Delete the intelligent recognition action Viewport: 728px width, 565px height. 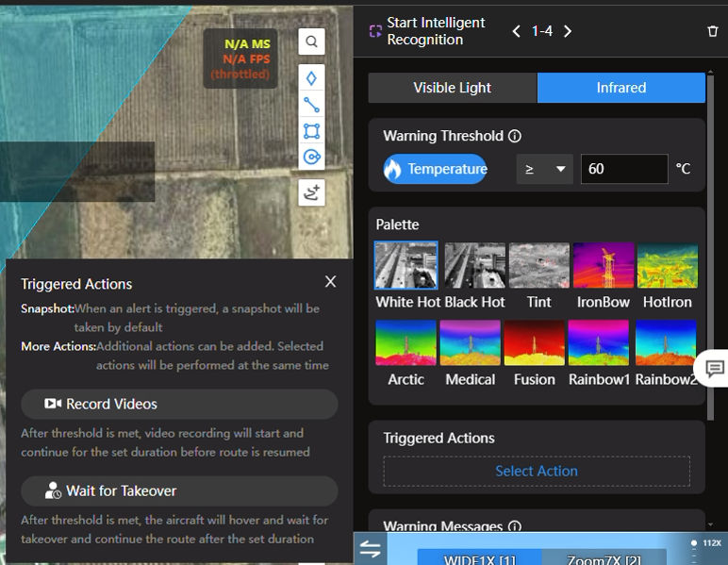click(x=712, y=31)
